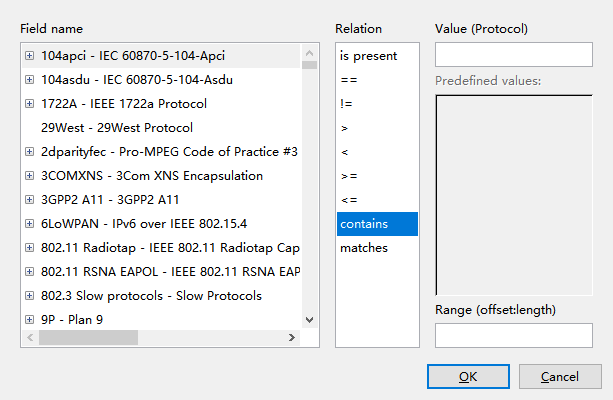Expand the 6LoWPAN field node

coord(29,223)
